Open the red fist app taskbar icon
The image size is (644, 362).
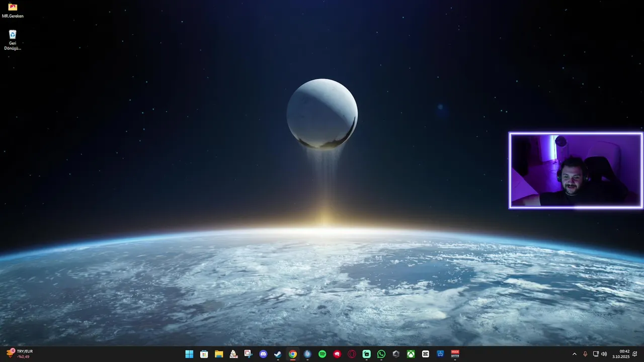coord(337,354)
